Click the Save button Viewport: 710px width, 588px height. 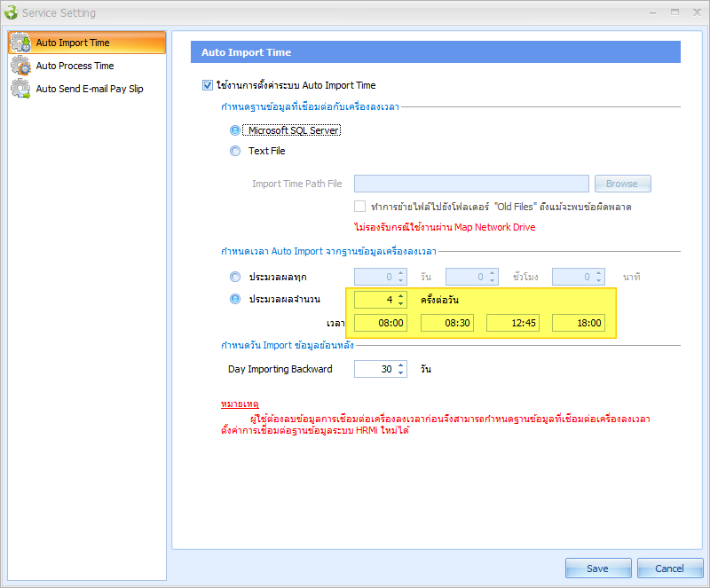coord(597,568)
